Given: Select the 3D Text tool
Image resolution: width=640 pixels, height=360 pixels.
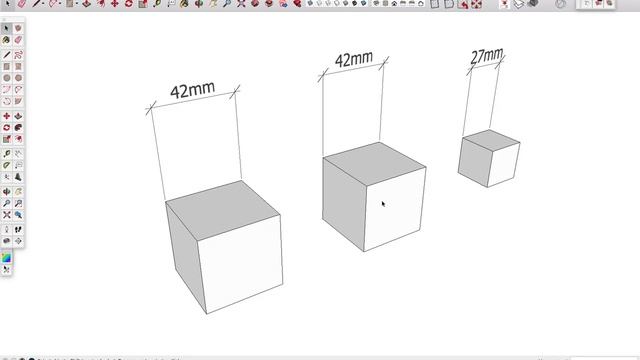Looking at the screenshot, I should [18, 177].
